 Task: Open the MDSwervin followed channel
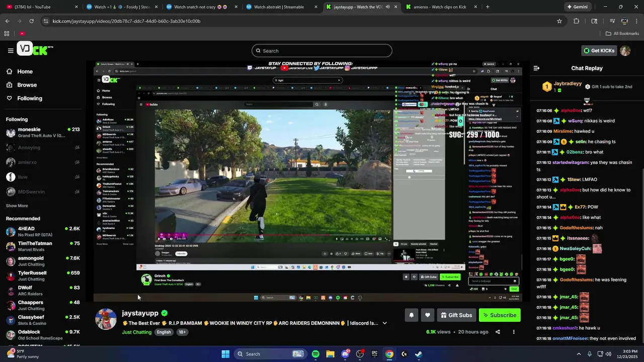[43, 192]
